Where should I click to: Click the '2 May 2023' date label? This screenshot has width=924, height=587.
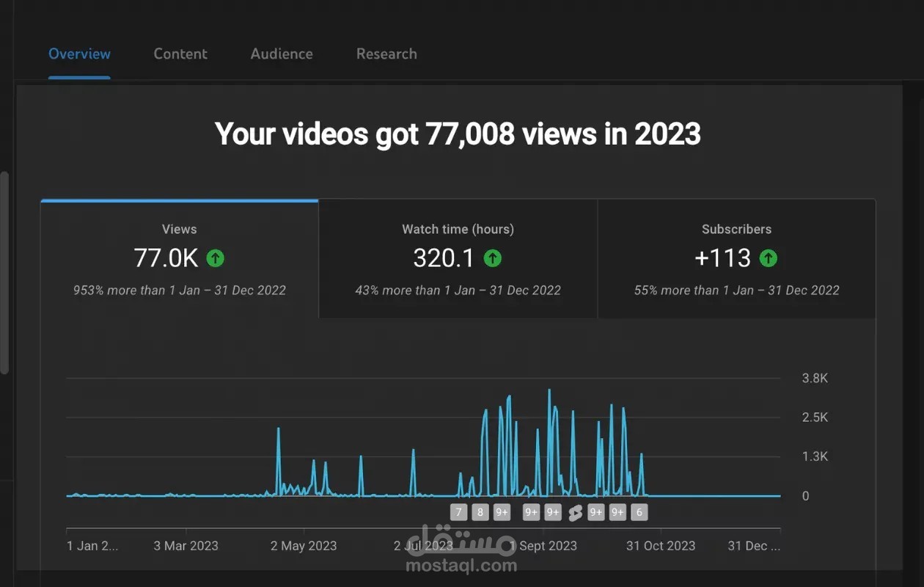[304, 546]
